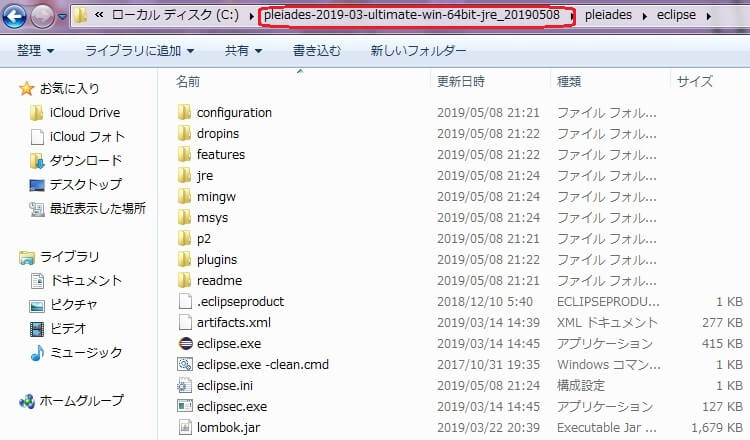
Task: Select the eclipse breadcrumb segment
Action: click(676, 15)
